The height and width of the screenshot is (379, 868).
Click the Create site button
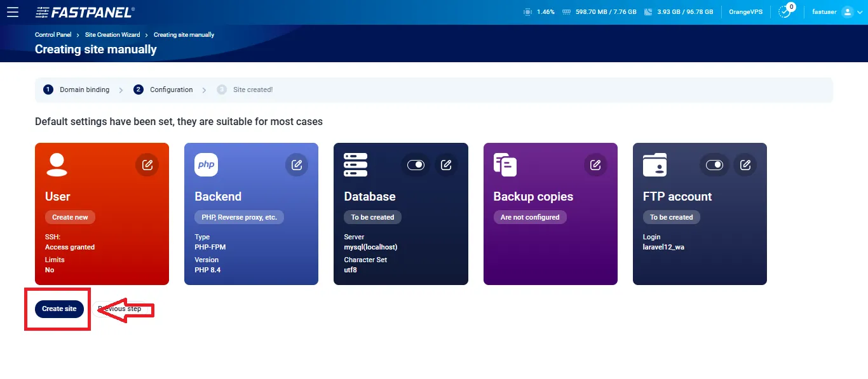(x=58, y=309)
